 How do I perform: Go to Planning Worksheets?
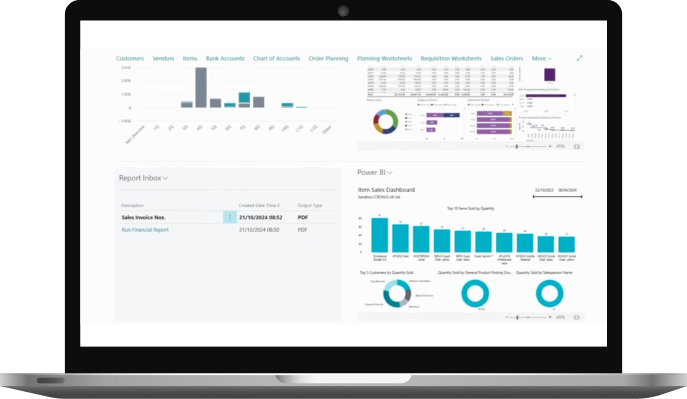[384, 58]
